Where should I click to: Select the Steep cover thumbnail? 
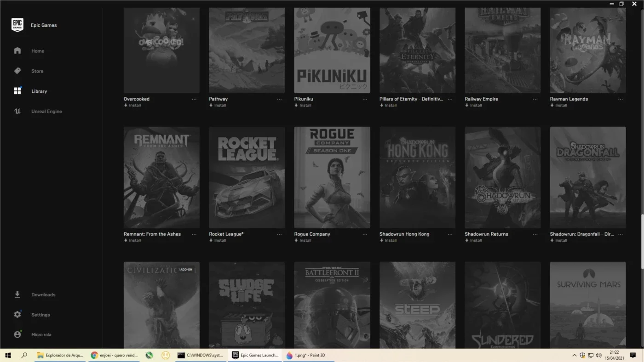417,305
